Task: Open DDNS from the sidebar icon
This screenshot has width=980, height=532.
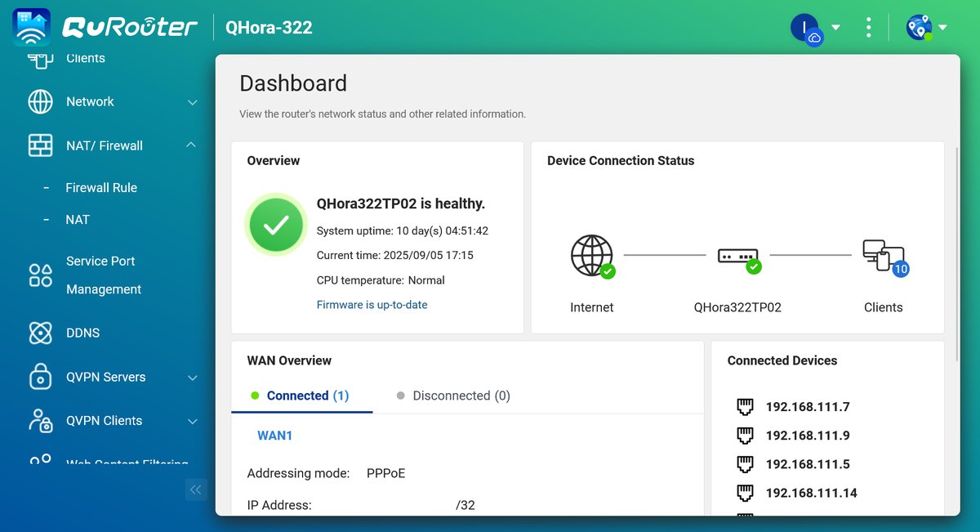Action: pyautogui.click(x=40, y=333)
